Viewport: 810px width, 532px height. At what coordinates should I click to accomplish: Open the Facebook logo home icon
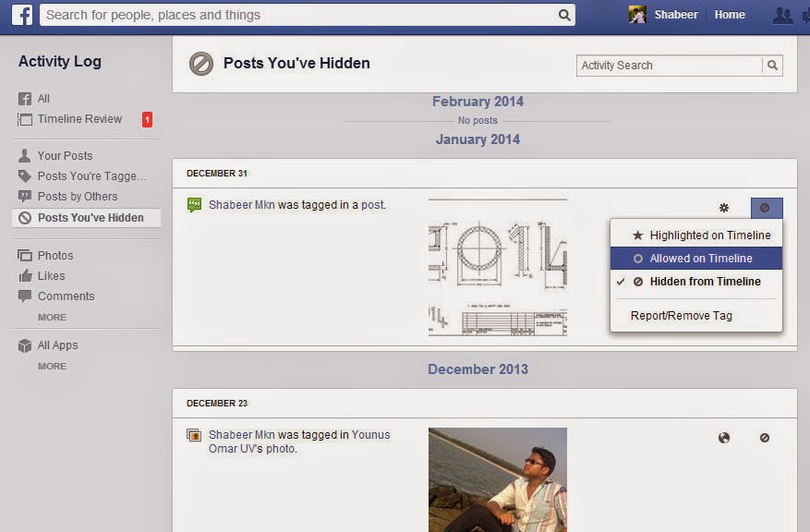(22, 15)
